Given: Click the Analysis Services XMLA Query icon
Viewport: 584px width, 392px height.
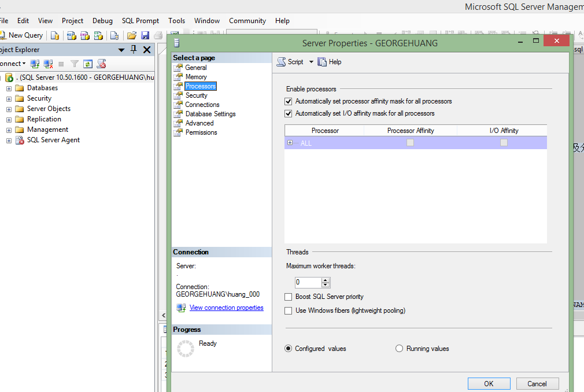Looking at the screenshot, I should (98, 35).
